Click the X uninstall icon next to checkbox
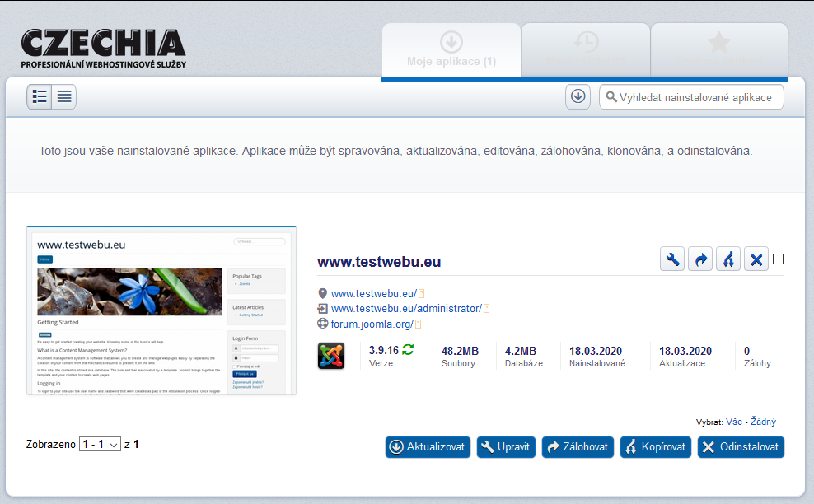 pyautogui.click(x=756, y=259)
